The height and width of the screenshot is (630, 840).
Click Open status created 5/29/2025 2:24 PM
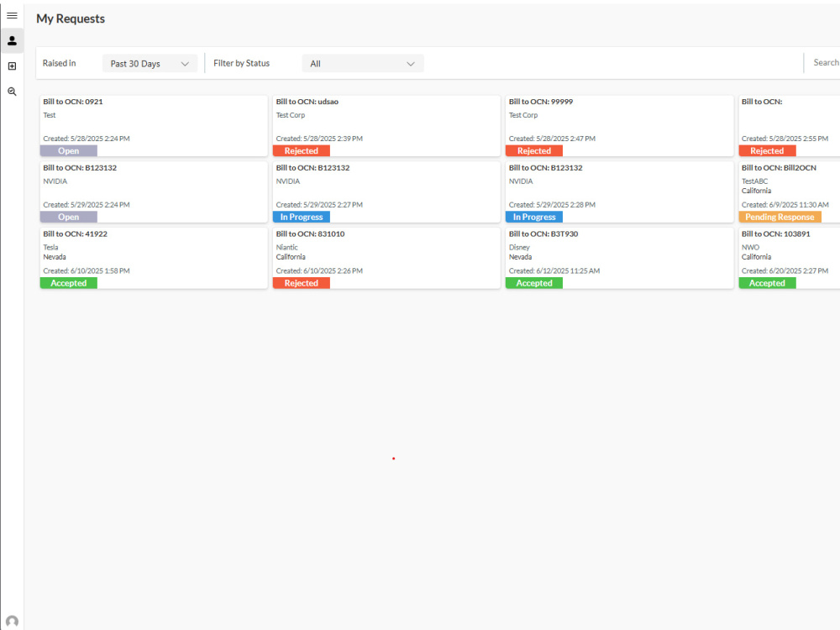coord(69,217)
